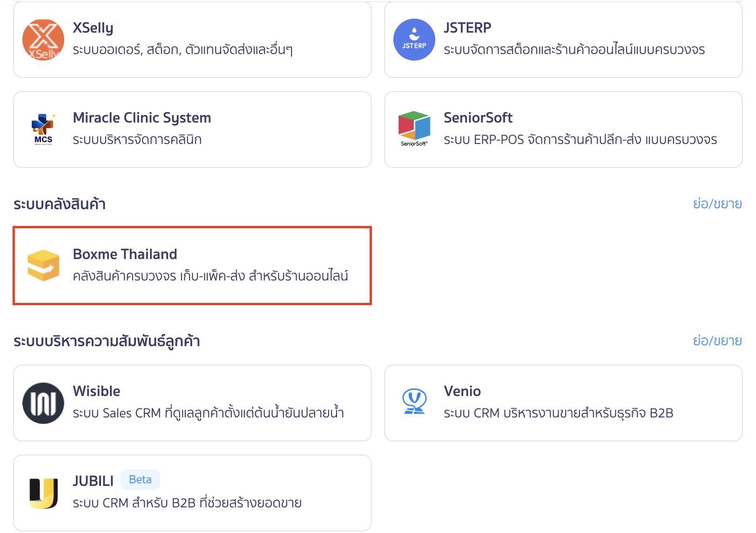The image size is (756, 533).
Task: Collapse the ระบบบริหารความสัมพันธ์ลูกค้า CRM section
Action: click(717, 341)
